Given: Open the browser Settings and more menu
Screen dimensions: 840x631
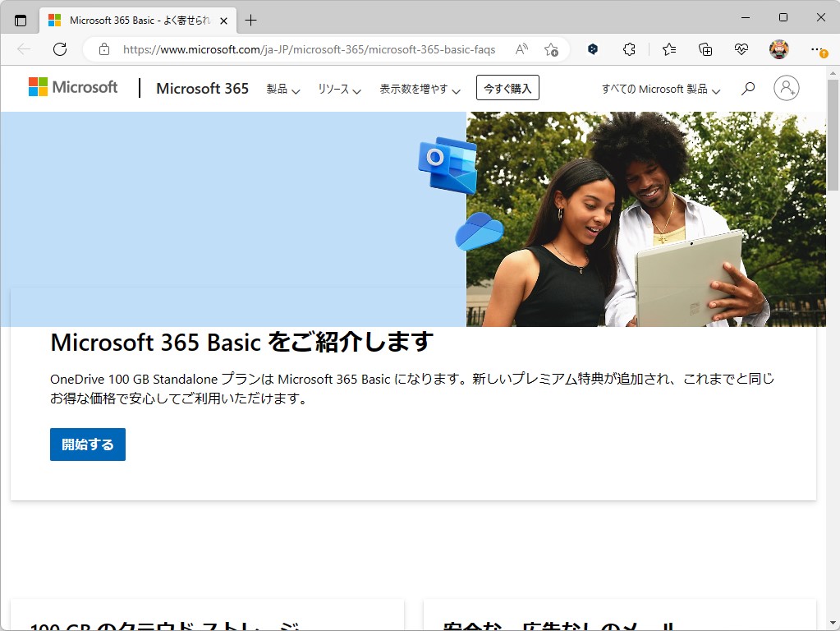Looking at the screenshot, I should coord(815,49).
